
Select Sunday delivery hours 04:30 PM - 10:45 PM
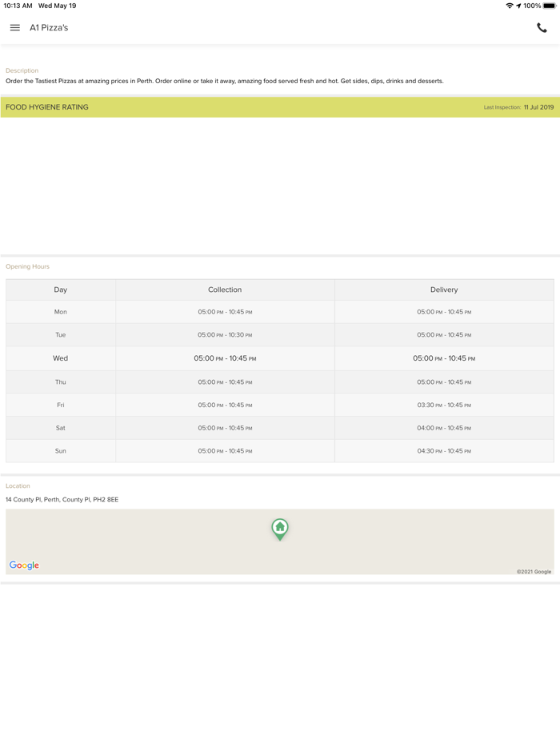tap(444, 450)
